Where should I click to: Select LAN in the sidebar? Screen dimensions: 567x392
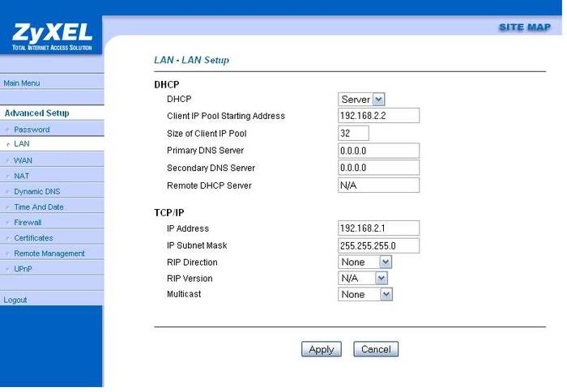[22, 144]
